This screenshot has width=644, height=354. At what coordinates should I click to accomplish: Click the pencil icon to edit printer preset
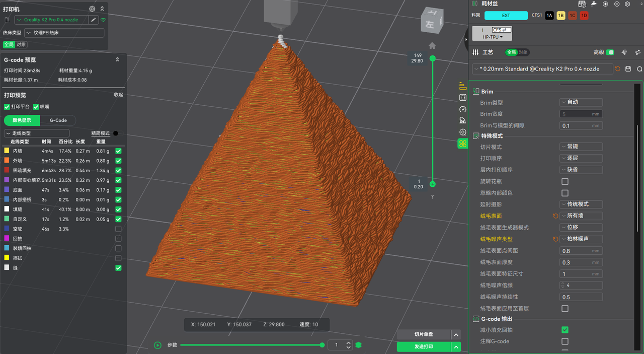[94, 20]
